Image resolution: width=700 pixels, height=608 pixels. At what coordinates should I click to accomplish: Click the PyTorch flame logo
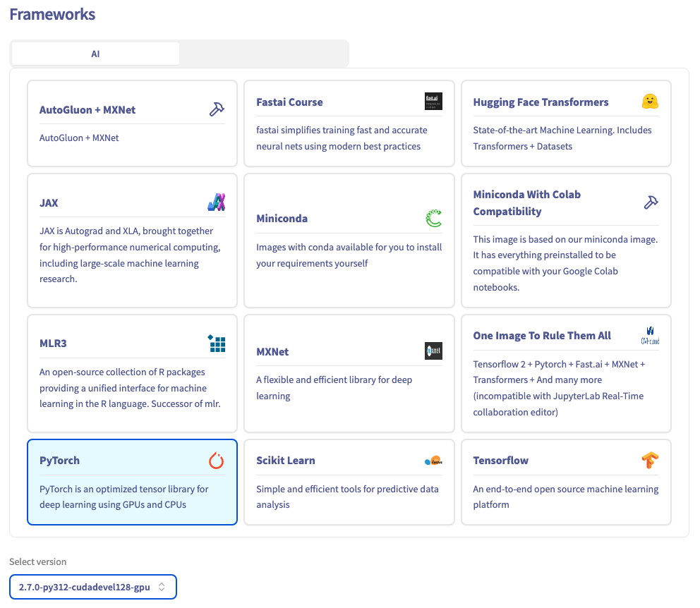tap(217, 461)
